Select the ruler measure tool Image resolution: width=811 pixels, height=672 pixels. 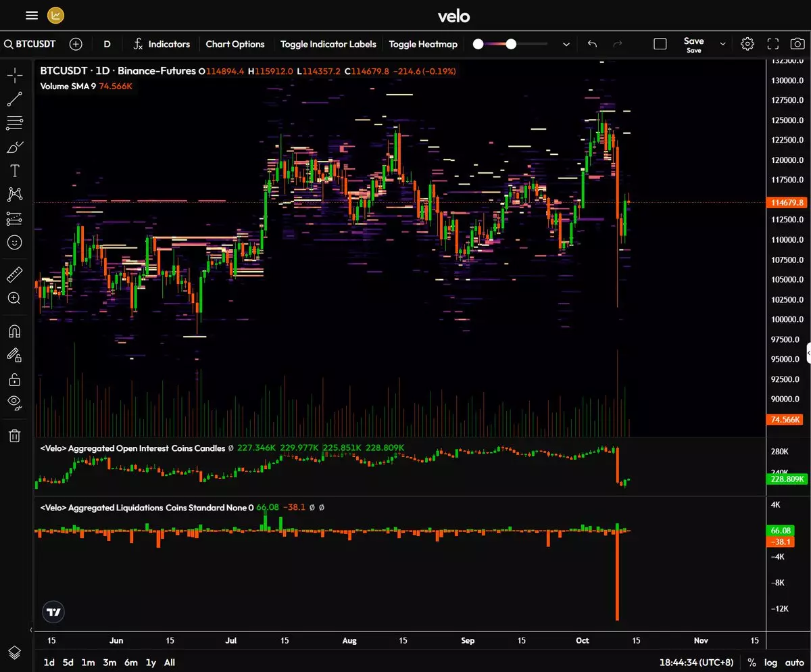pos(14,274)
